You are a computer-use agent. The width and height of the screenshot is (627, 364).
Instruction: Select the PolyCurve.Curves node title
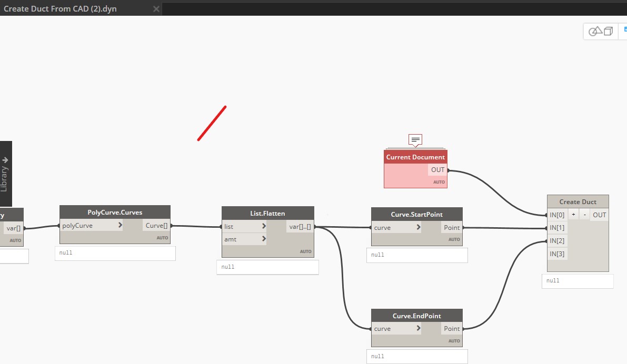[115, 212]
